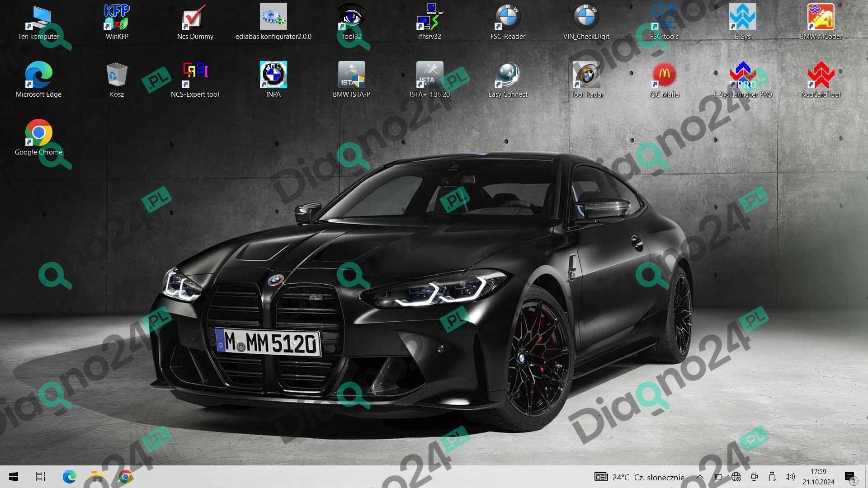
Task: Expand hidden system tray icons chevron
Action: [x=700, y=477]
